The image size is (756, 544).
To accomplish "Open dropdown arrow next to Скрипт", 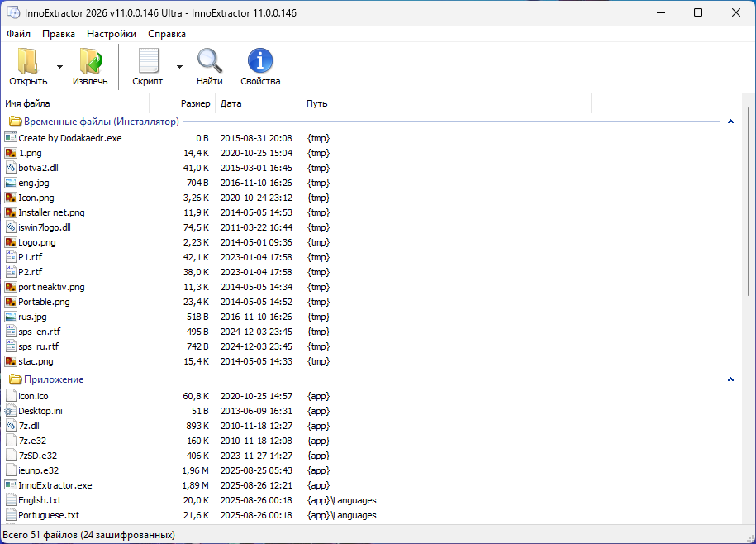I will pyautogui.click(x=179, y=66).
